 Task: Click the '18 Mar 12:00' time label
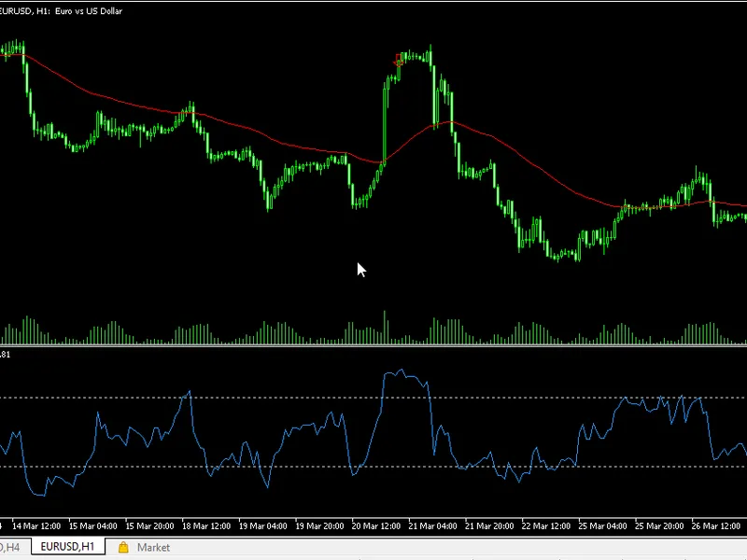tap(206, 526)
